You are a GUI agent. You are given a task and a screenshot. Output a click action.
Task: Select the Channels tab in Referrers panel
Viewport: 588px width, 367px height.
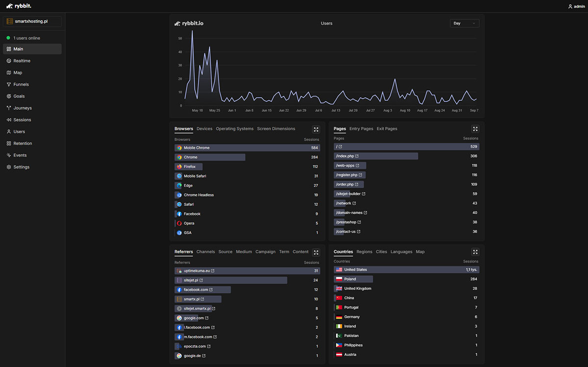pos(205,252)
